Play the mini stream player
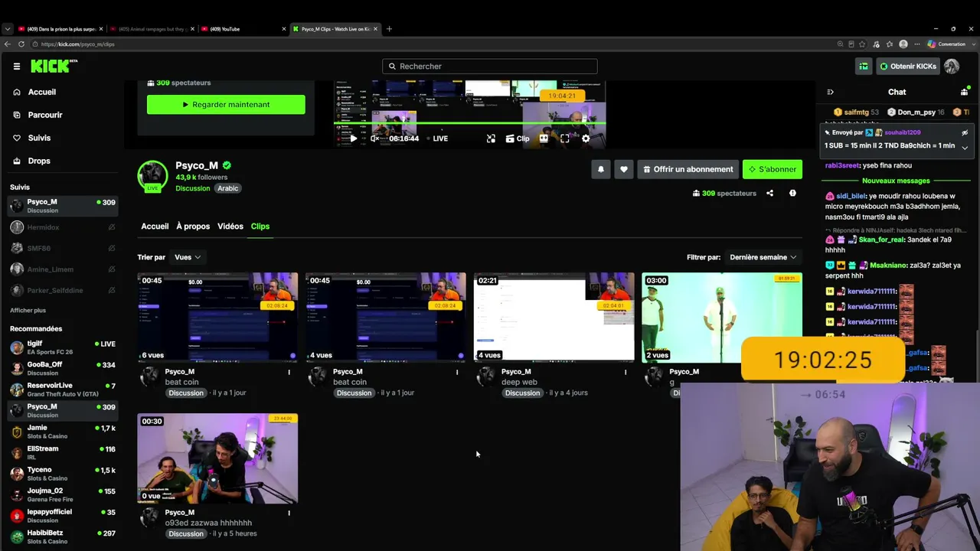The height and width of the screenshot is (551, 980). click(352, 139)
